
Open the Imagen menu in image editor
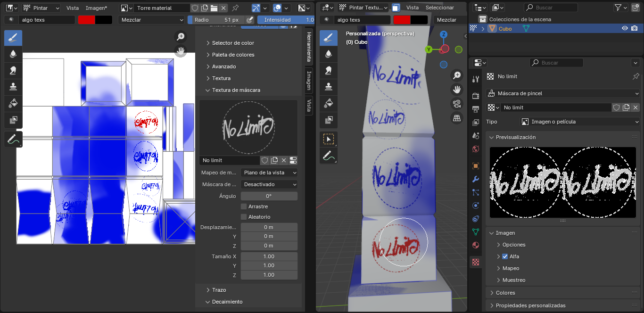[96, 8]
